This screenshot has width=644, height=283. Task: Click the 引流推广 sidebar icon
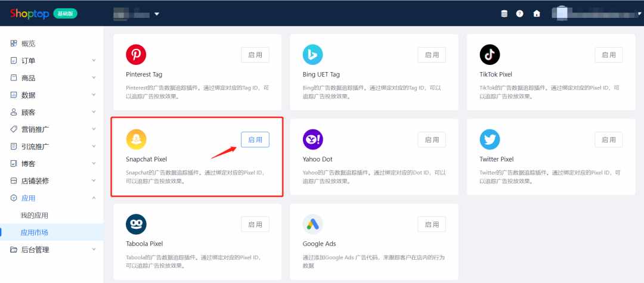click(14, 147)
